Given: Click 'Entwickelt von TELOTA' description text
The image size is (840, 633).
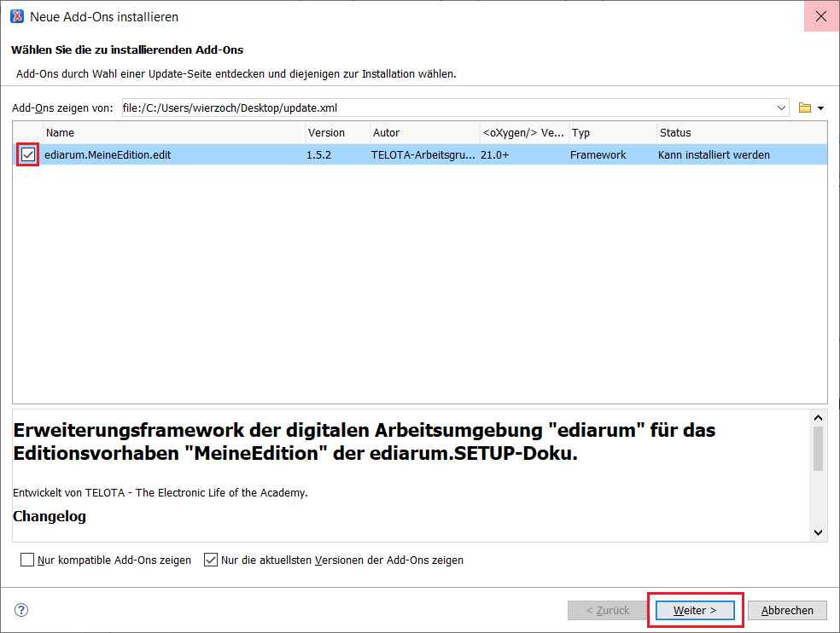Looking at the screenshot, I should [160, 493].
